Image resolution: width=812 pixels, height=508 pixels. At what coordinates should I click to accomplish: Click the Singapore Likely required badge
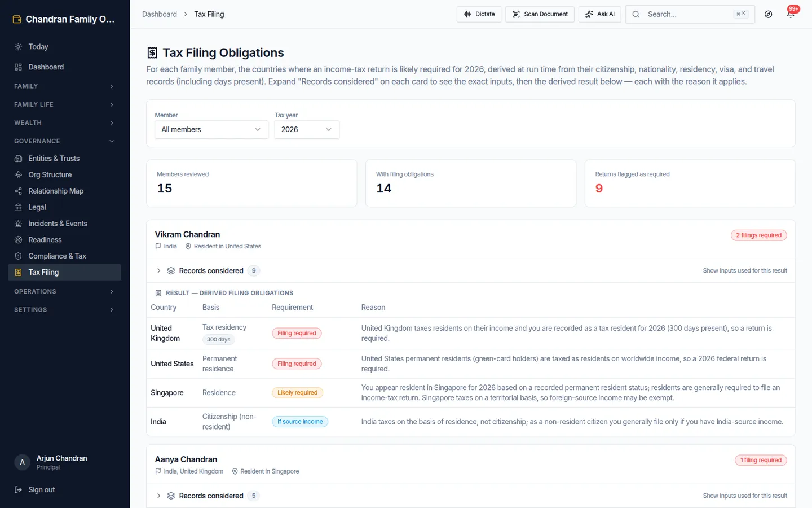coord(297,393)
